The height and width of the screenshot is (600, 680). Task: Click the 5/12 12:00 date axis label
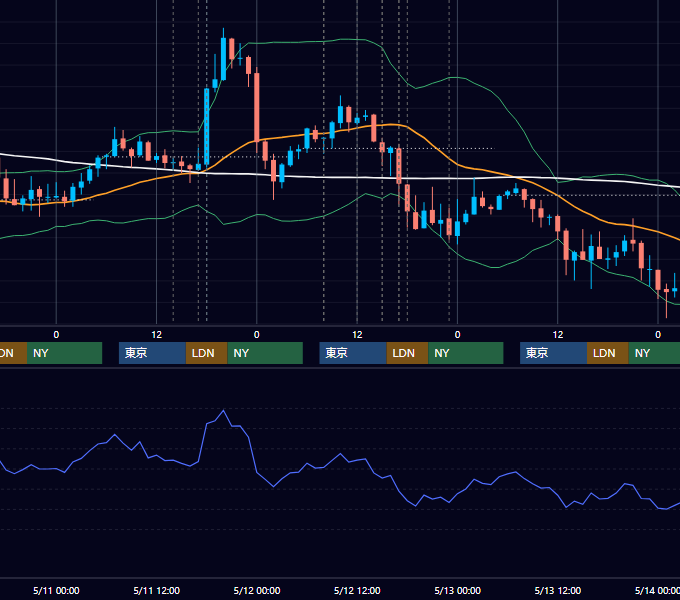(357, 590)
